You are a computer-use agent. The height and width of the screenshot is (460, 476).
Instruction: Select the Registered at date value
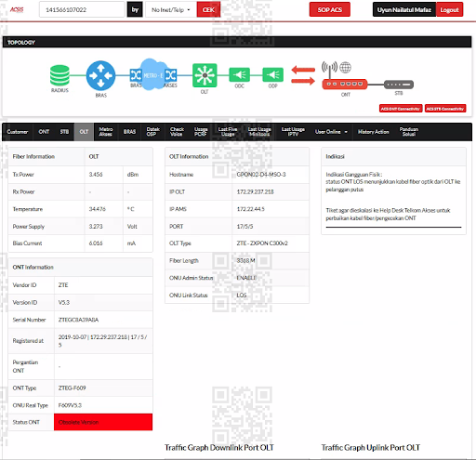click(73, 337)
